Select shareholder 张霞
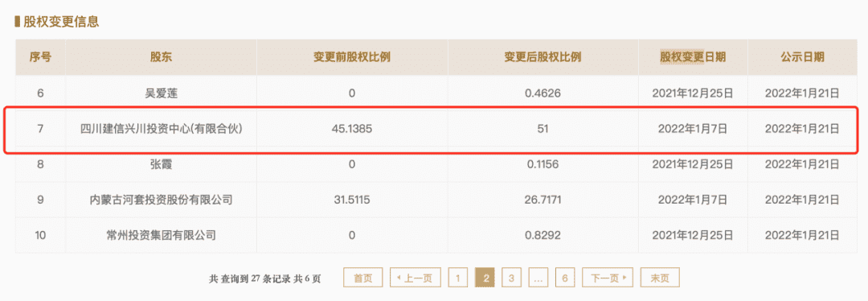The width and height of the screenshot is (868, 301). (x=161, y=164)
